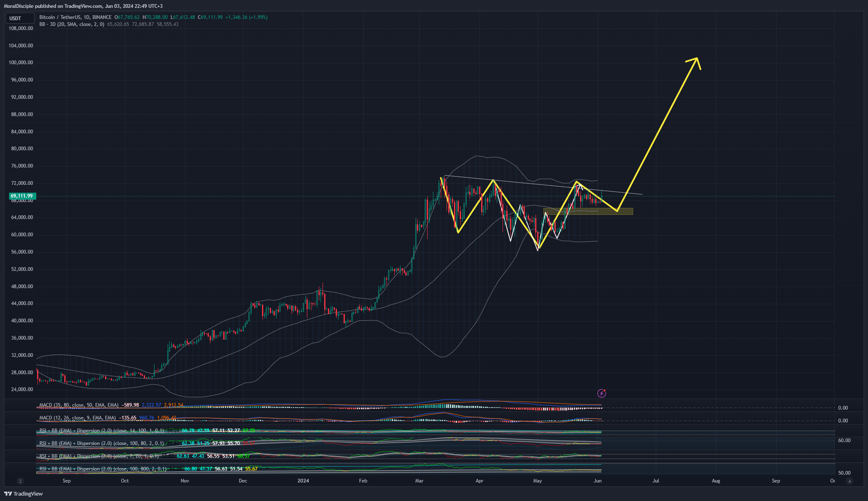Click the 2024 year label on time axis
The height and width of the screenshot is (501, 868).
(x=303, y=481)
